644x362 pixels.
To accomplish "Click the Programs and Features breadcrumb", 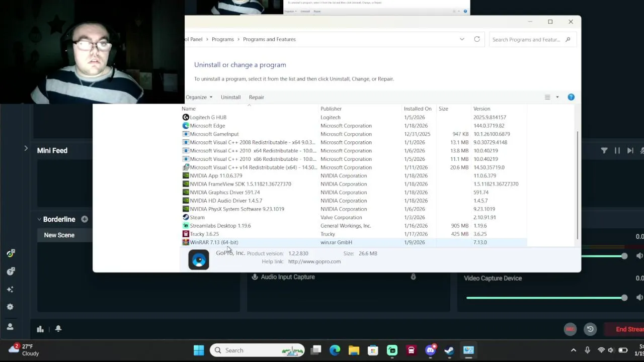I will [x=269, y=39].
